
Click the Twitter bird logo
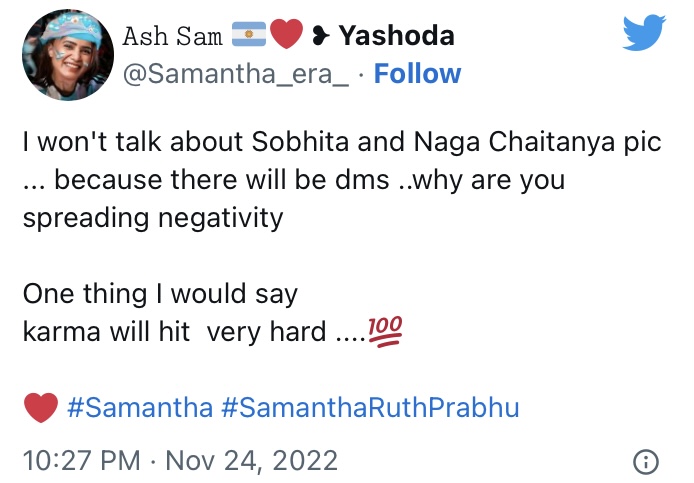coord(643,33)
